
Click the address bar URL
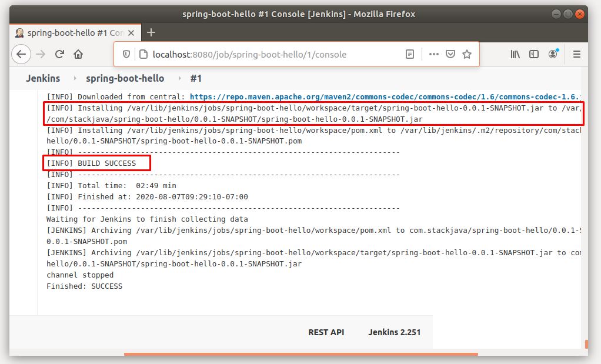pyautogui.click(x=249, y=55)
